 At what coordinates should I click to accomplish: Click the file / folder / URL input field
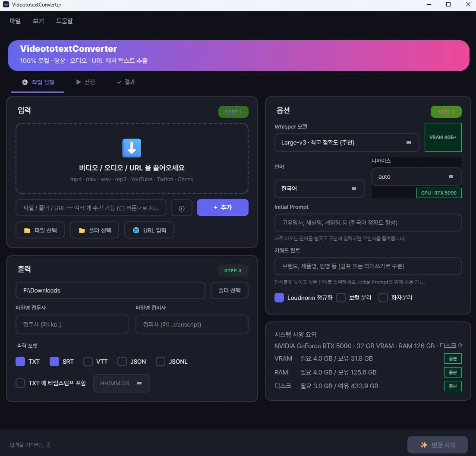[91, 208]
